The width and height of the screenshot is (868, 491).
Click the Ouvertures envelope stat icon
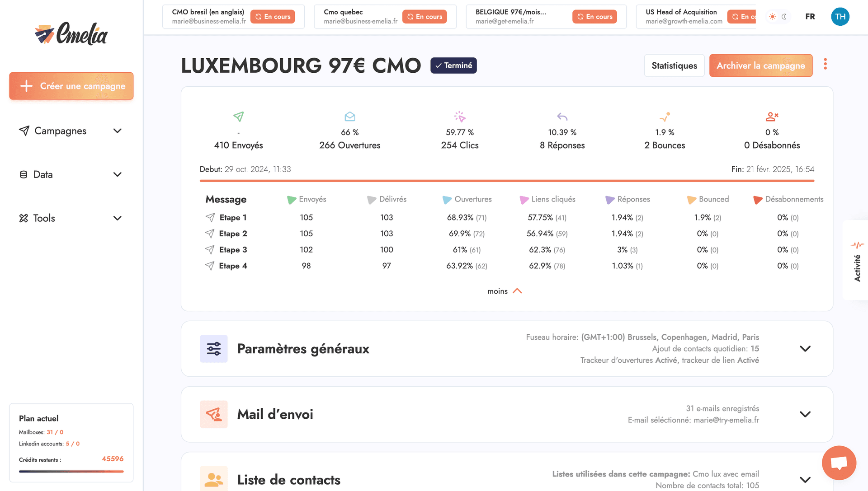[350, 117]
